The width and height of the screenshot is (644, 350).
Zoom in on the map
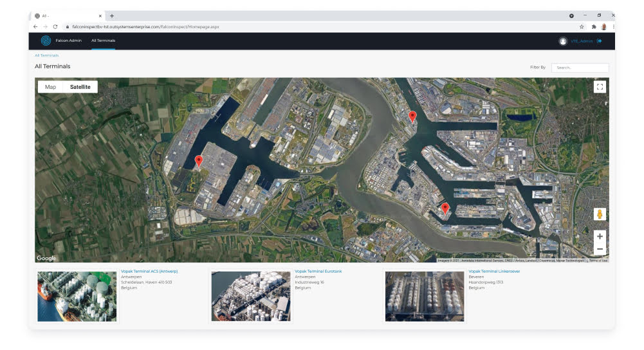pyautogui.click(x=600, y=236)
